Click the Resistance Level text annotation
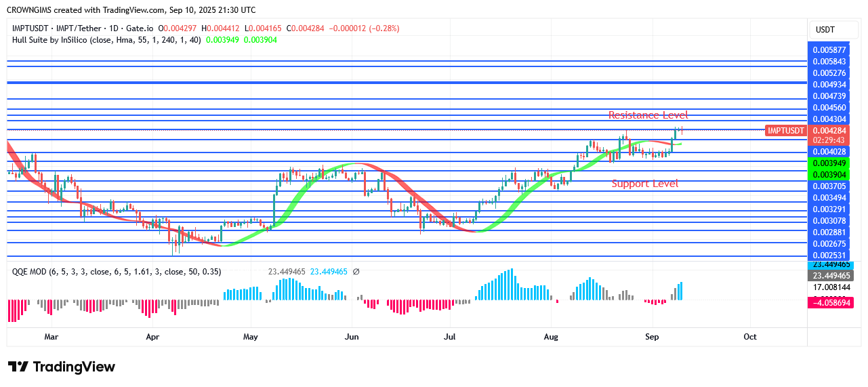 pos(648,115)
